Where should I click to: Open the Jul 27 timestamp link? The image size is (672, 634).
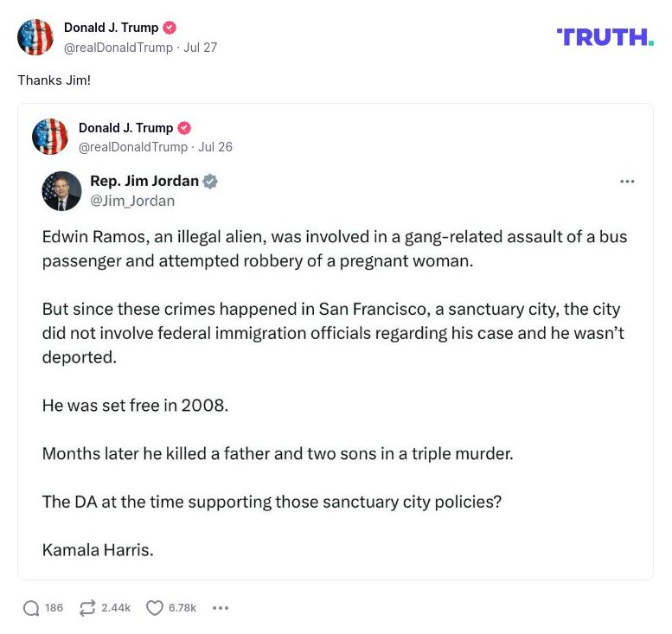[201, 47]
